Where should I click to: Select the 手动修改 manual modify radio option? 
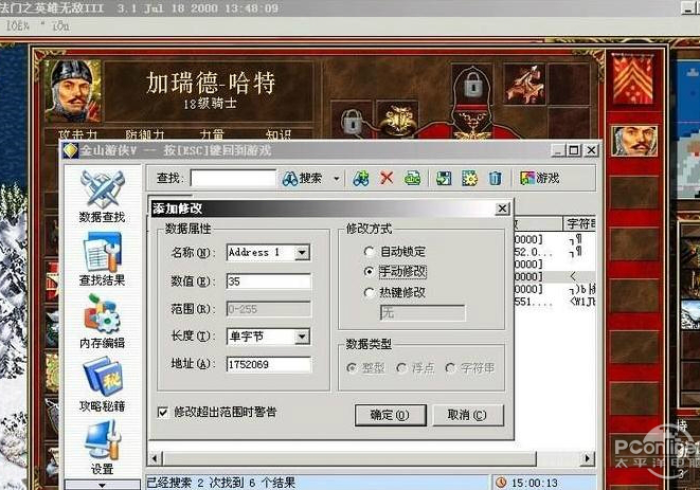pyautogui.click(x=395, y=271)
